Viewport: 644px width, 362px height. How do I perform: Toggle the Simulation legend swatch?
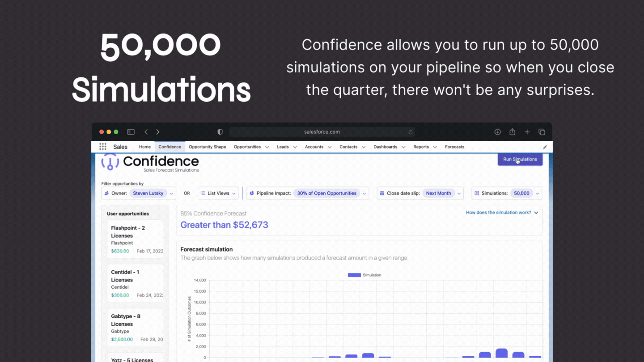(x=354, y=275)
